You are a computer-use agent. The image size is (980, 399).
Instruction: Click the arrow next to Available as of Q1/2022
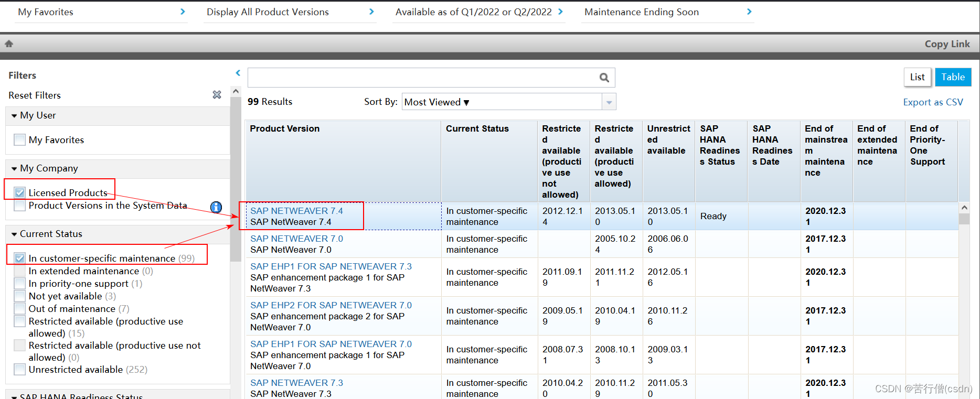coord(560,12)
